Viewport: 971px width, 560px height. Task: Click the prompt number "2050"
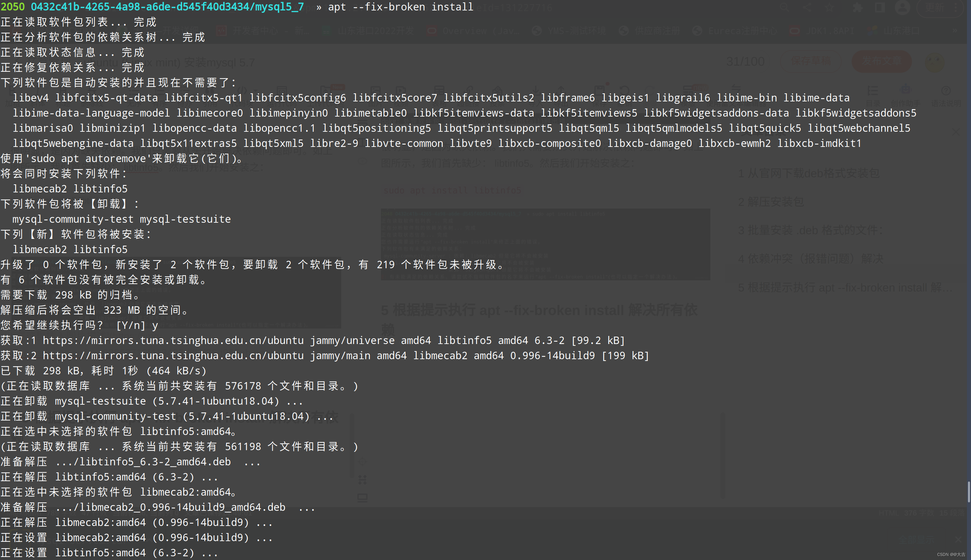tap(12, 7)
